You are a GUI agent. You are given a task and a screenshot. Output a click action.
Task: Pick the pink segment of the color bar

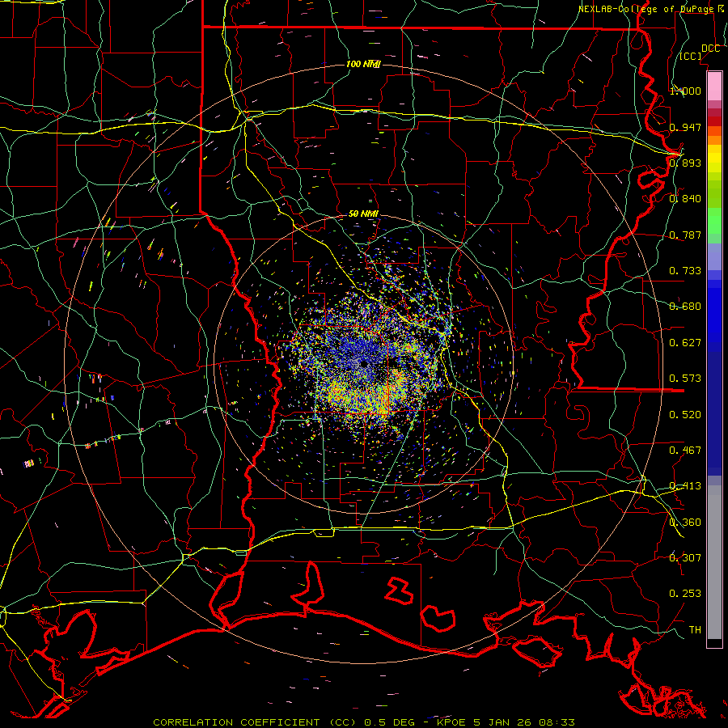714,86
